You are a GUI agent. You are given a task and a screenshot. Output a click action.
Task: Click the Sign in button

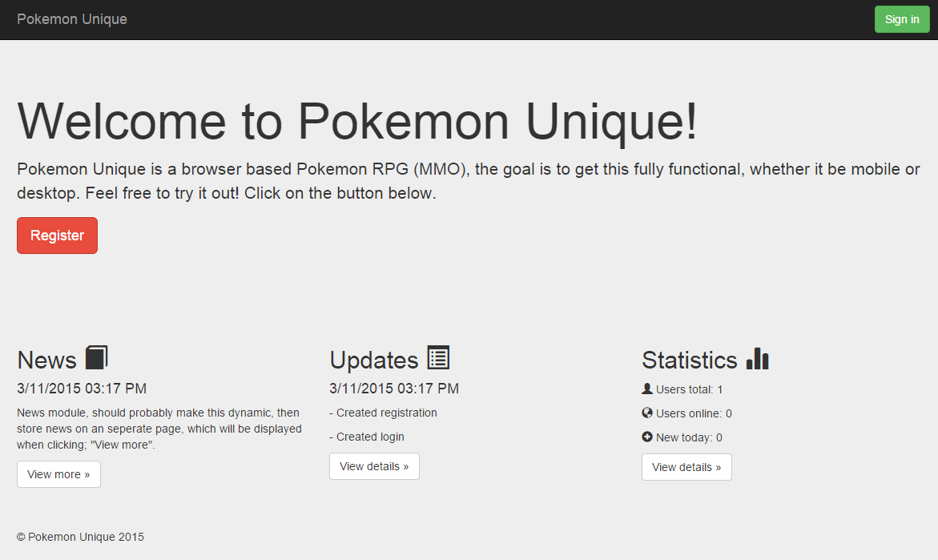(901, 19)
